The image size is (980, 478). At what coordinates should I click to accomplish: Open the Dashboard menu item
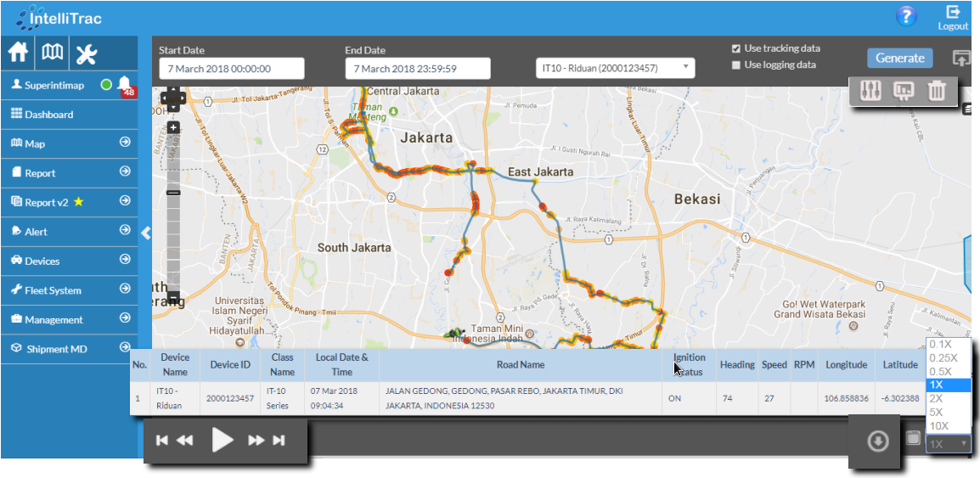(49, 115)
